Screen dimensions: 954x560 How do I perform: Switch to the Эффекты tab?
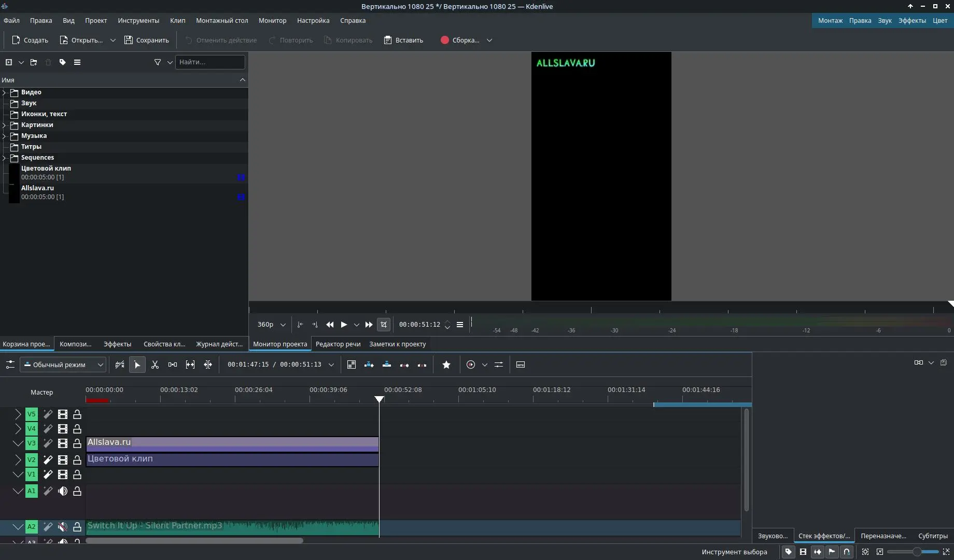pyautogui.click(x=116, y=344)
